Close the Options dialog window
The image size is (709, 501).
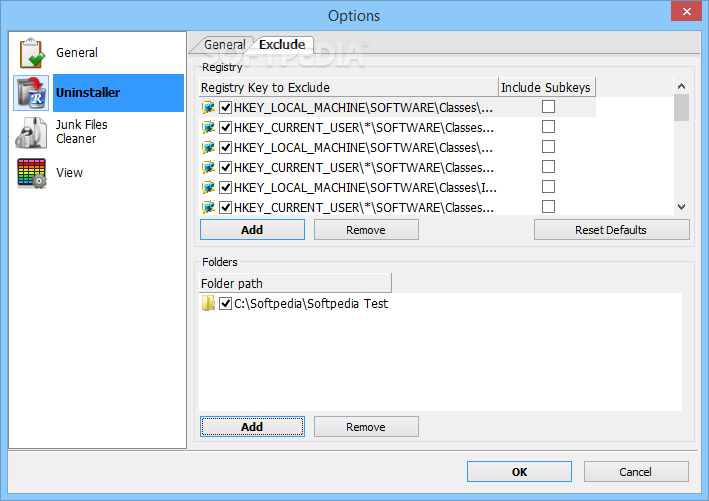point(686,11)
